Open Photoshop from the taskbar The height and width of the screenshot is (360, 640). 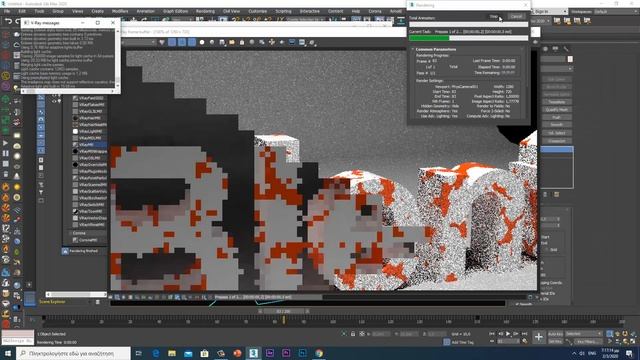(302, 353)
